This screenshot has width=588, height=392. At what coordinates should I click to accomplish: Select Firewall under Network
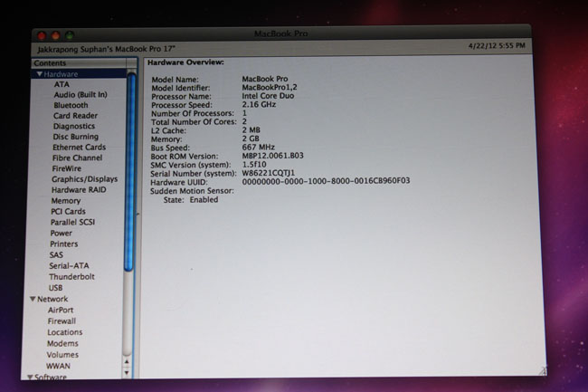pos(62,320)
